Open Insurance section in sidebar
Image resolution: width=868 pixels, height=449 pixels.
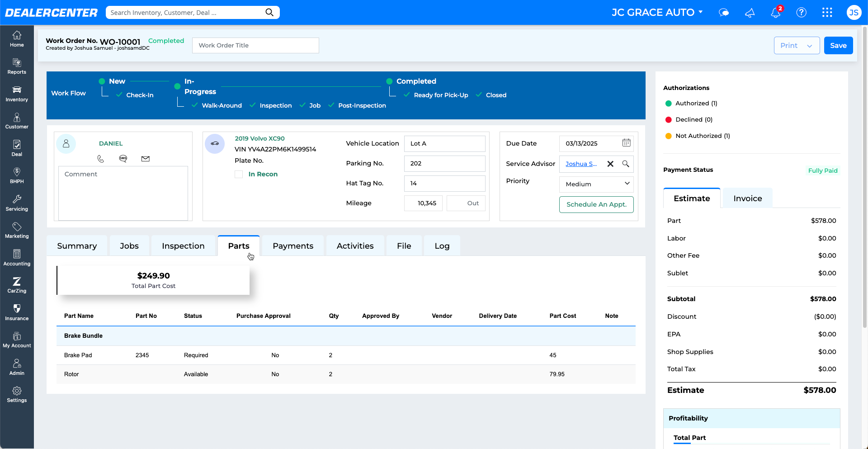[17, 312]
